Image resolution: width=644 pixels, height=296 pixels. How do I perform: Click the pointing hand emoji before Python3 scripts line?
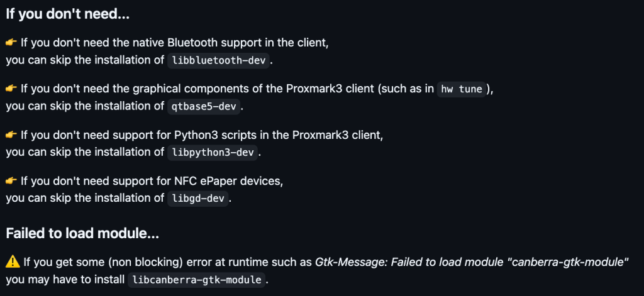(12, 134)
